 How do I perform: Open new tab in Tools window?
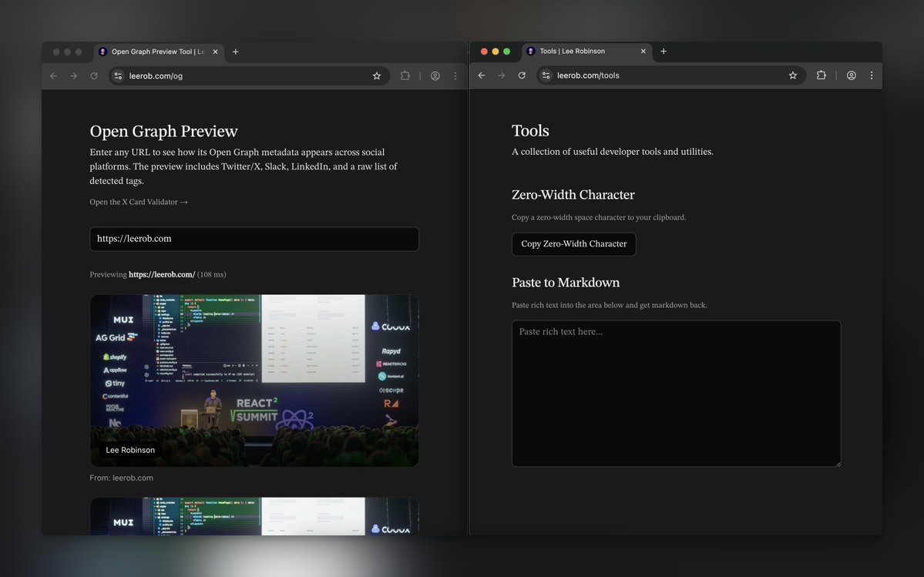click(x=664, y=51)
